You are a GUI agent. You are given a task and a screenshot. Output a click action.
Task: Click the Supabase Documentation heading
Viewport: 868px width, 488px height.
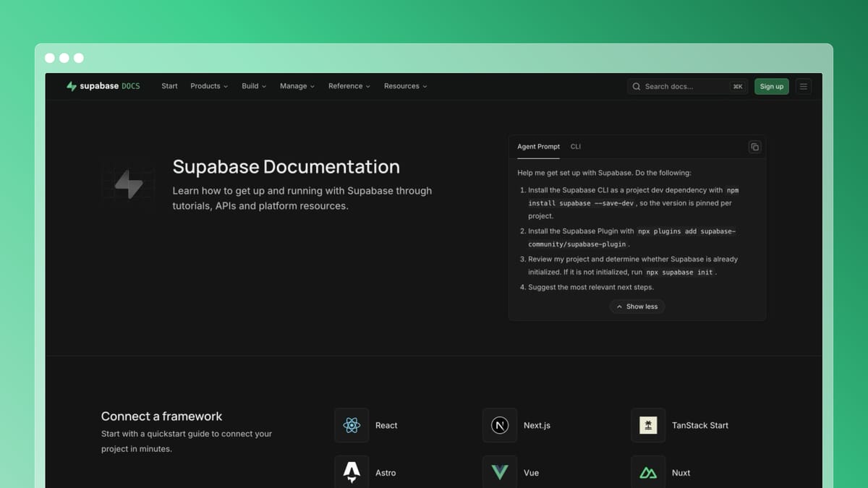(286, 167)
